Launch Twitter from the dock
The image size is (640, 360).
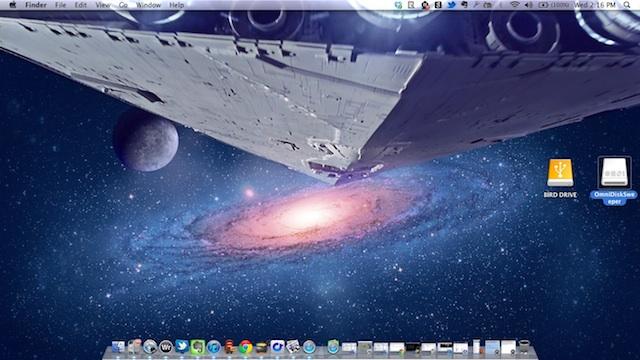click(182, 347)
